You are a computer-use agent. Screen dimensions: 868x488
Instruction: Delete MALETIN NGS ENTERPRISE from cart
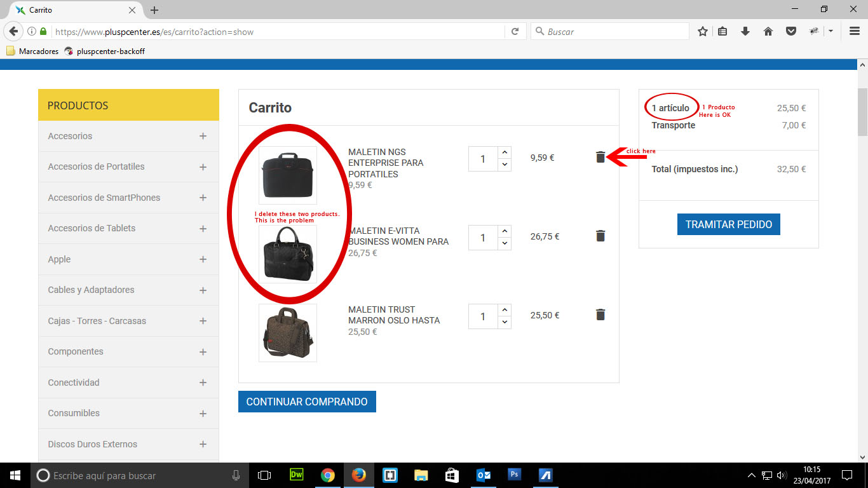[600, 157]
